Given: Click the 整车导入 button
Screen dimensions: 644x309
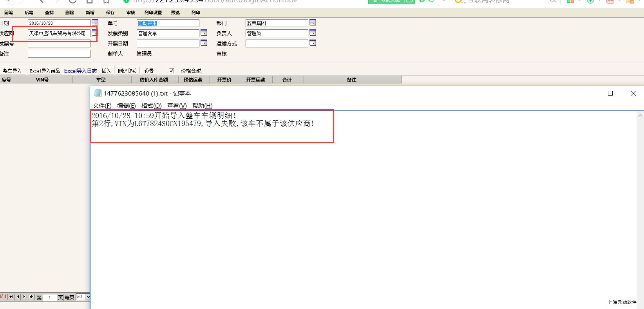Looking at the screenshot, I should [x=12, y=71].
